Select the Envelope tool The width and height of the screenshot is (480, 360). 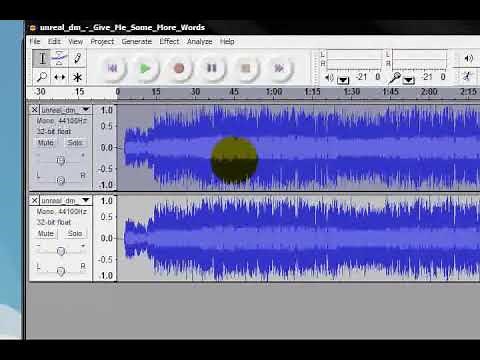click(x=59, y=58)
